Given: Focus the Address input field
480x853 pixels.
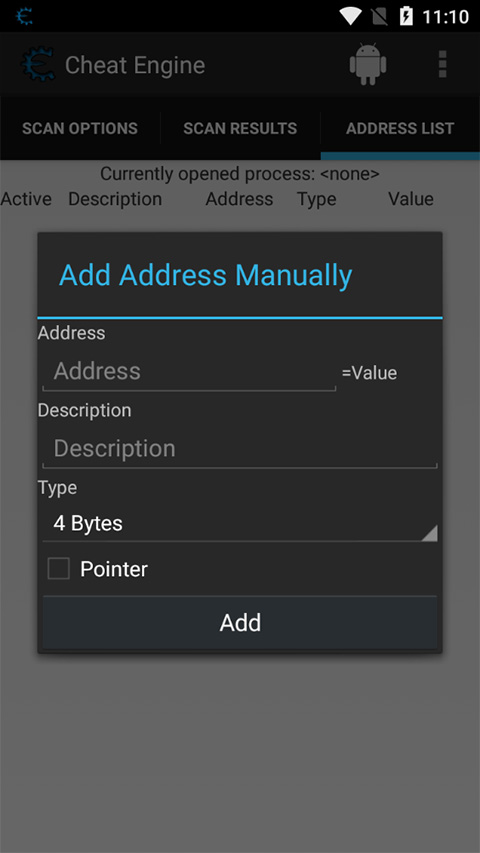Looking at the screenshot, I should click(189, 372).
